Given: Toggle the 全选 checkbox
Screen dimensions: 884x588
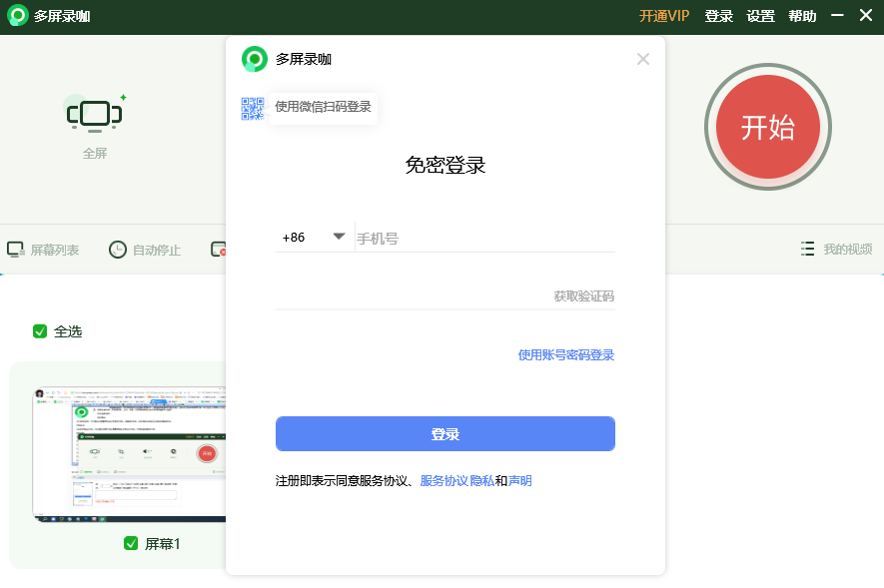Looking at the screenshot, I should (40, 331).
